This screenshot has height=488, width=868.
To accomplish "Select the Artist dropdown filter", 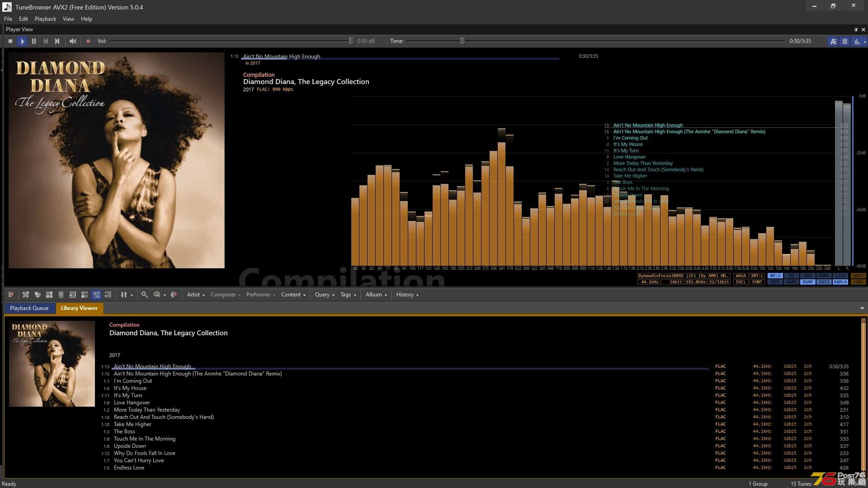I will pos(195,294).
